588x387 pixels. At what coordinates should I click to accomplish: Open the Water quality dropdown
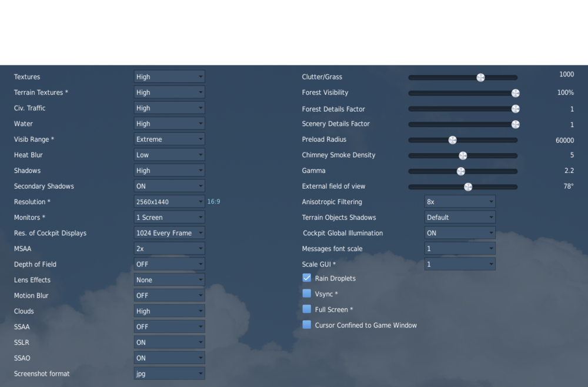pos(169,124)
